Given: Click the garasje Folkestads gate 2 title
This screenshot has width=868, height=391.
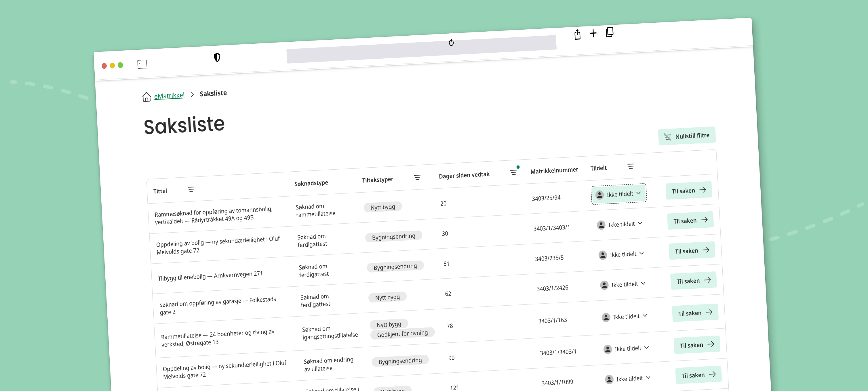Looking at the screenshot, I should coord(218,306).
